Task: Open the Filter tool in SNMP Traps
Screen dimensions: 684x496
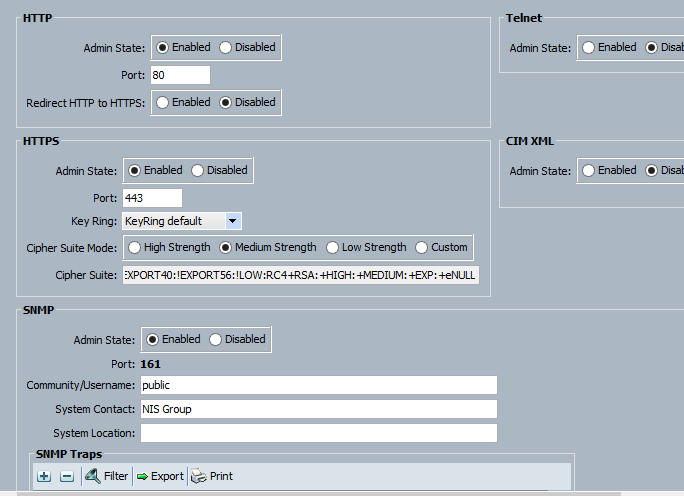Action: [106, 476]
